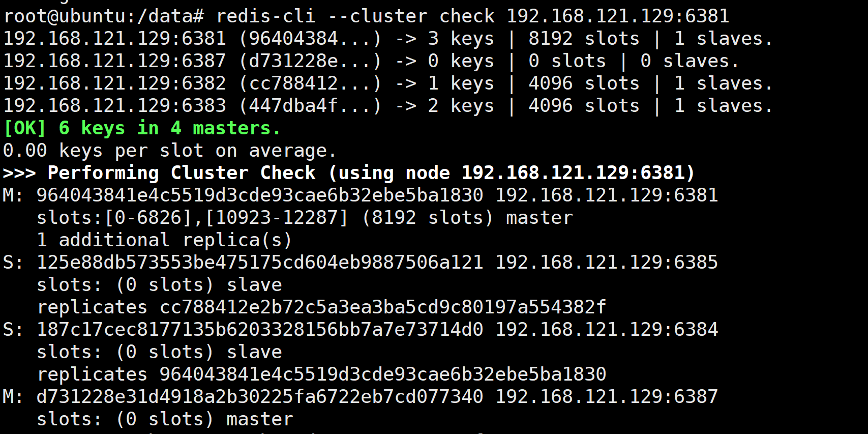868x434 pixels.
Task: Click summary row for 192.168.121.129:6383 with 2 keys
Action: coord(388,106)
